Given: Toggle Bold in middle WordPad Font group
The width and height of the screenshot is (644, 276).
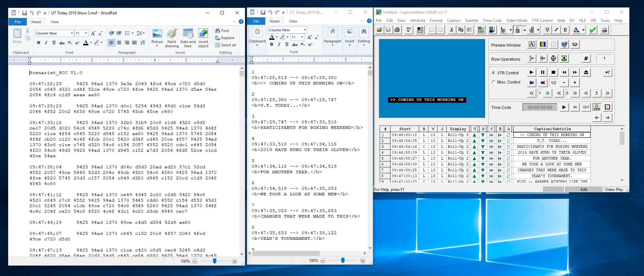Looking at the screenshot, I should (x=271, y=44).
